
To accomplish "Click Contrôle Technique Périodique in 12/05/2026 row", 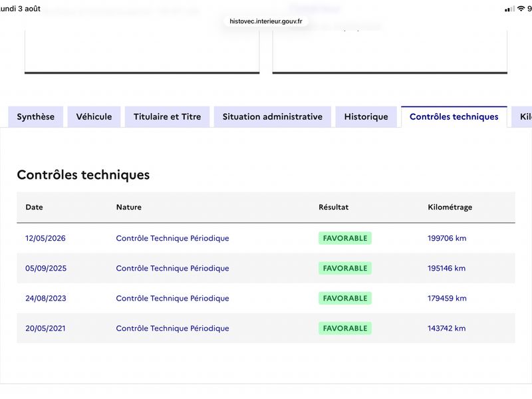I will [x=172, y=238].
